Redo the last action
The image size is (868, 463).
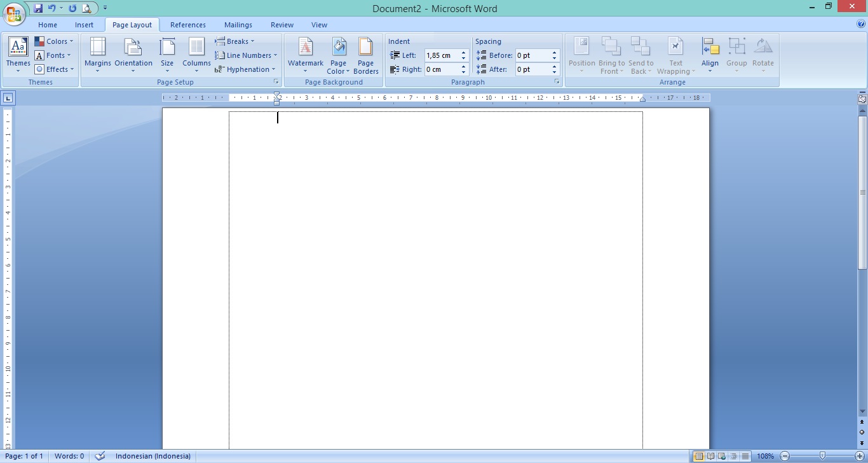tap(72, 8)
